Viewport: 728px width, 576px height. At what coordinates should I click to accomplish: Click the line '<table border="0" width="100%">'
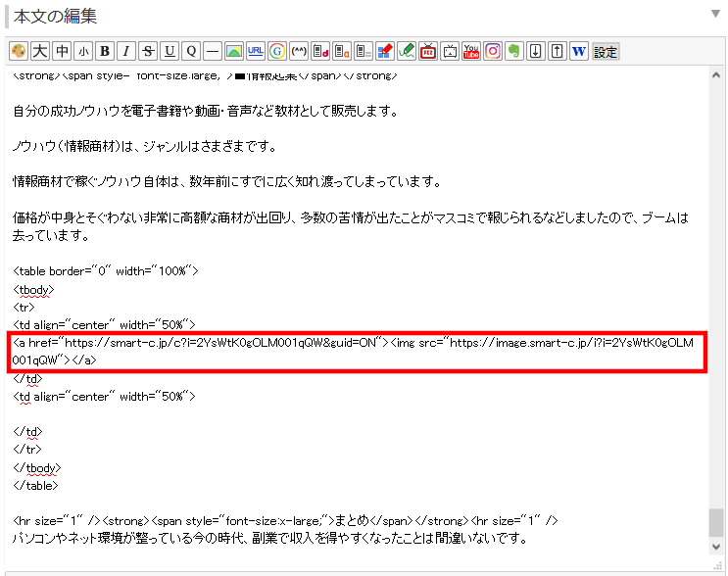(x=106, y=271)
